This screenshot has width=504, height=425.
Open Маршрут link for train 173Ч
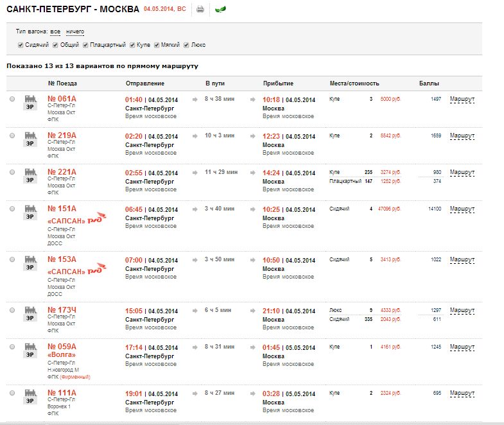[462, 311]
